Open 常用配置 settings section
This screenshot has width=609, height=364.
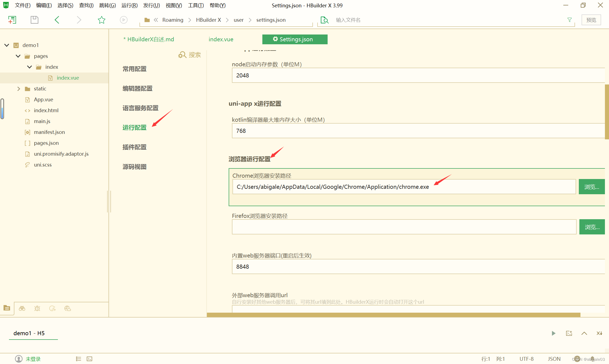click(x=134, y=69)
